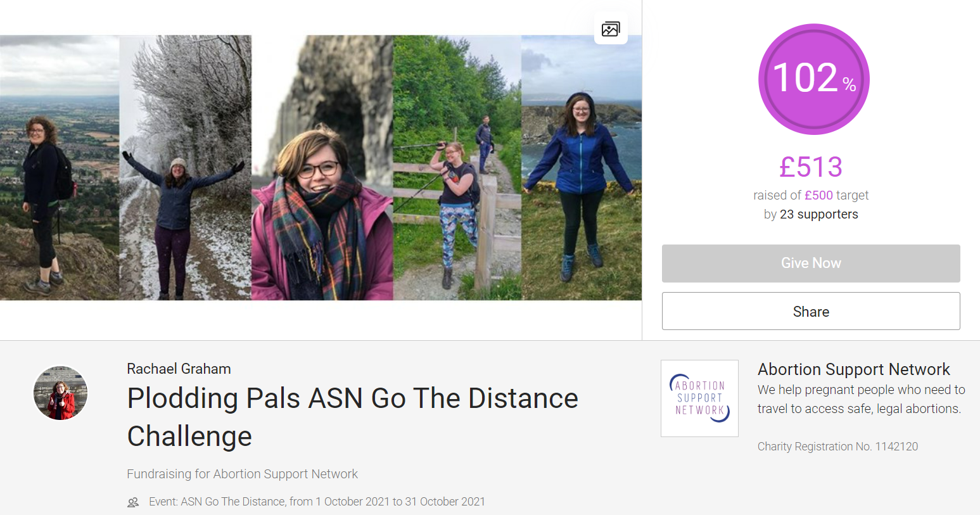This screenshot has height=515, width=980.
Task: Open the woman with tartan scarf photo
Action: pyautogui.click(x=322, y=167)
